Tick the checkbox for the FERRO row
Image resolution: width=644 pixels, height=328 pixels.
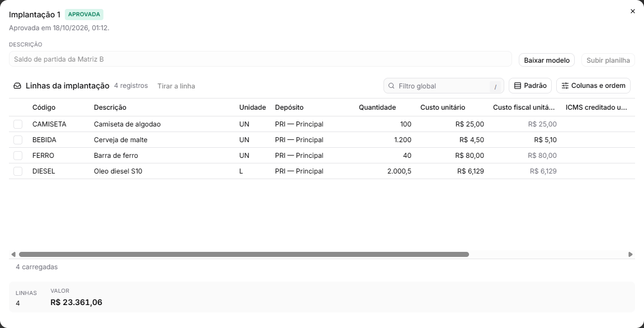[x=18, y=156]
